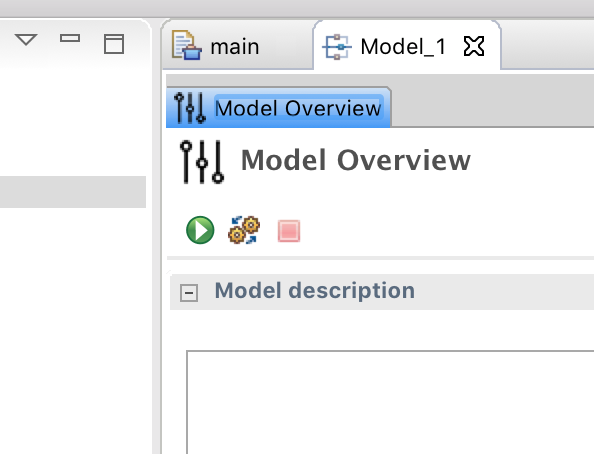594x454 pixels.
Task: Click the gears validate model icon
Action: (244, 230)
